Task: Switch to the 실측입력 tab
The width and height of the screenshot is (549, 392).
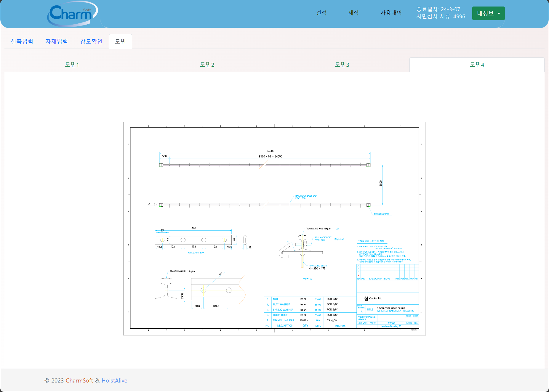Action: (x=22, y=41)
